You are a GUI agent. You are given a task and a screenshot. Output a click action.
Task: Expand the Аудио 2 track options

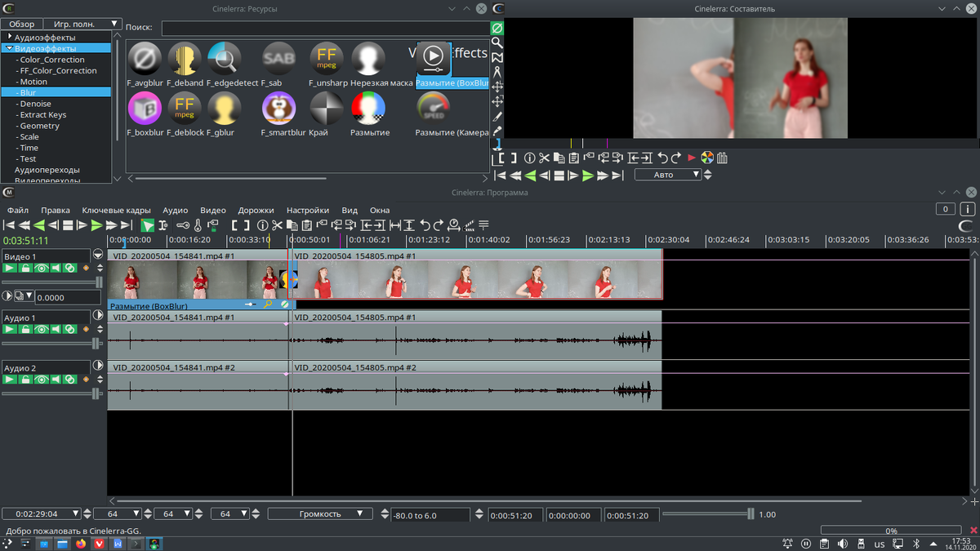[98, 367]
